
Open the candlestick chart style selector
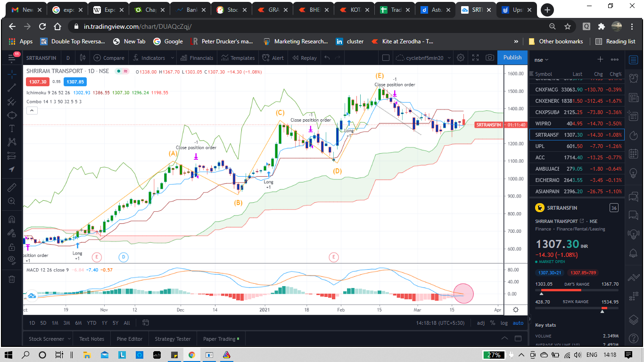click(83, 58)
